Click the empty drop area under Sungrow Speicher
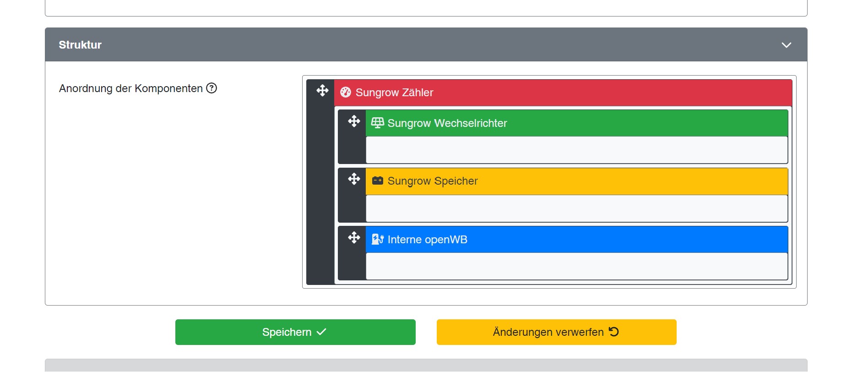Image resolution: width=868 pixels, height=372 pixels. (x=576, y=208)
